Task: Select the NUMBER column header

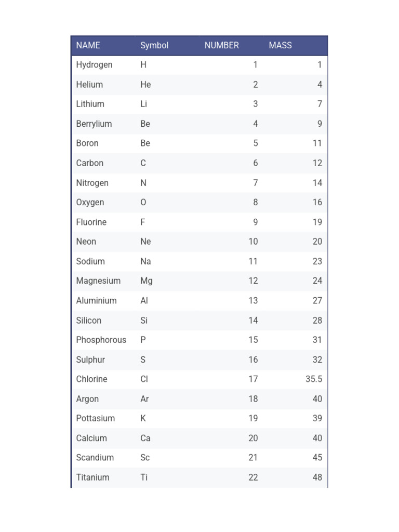Action: tap(221, 45)
